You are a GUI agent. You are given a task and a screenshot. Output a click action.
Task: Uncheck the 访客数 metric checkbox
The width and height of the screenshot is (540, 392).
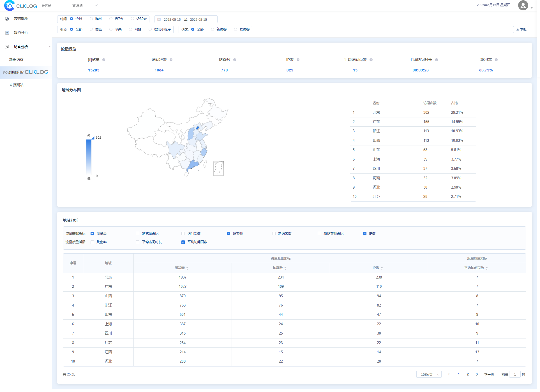229,234
